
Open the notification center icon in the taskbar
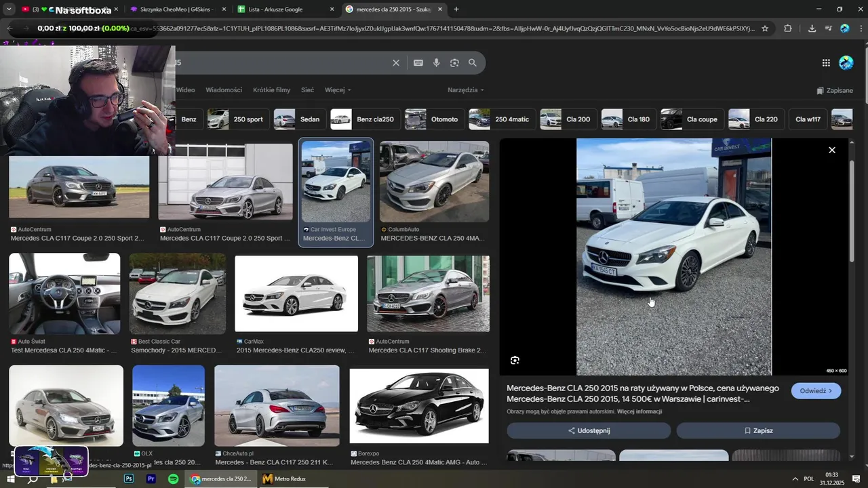click(x=856, y=479)
